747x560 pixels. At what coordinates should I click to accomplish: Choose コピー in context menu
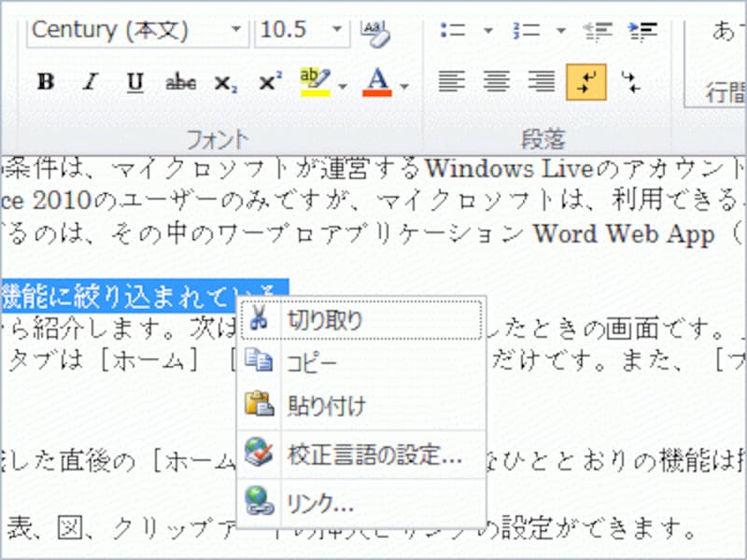pyautogui.click(x=361, y=363)
